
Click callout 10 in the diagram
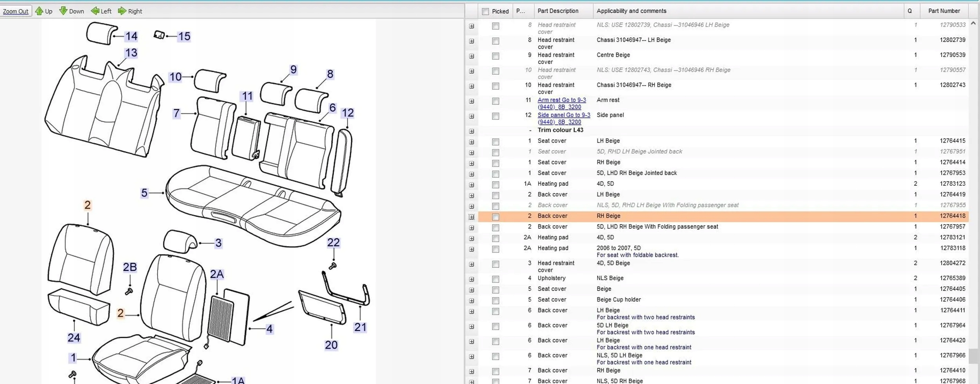point(175,77)
